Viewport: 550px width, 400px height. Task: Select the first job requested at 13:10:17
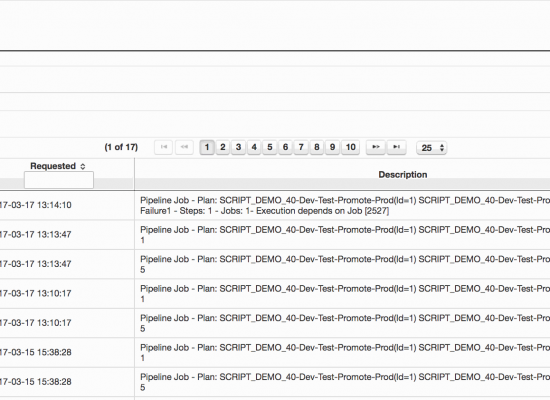tap(275, 294)
